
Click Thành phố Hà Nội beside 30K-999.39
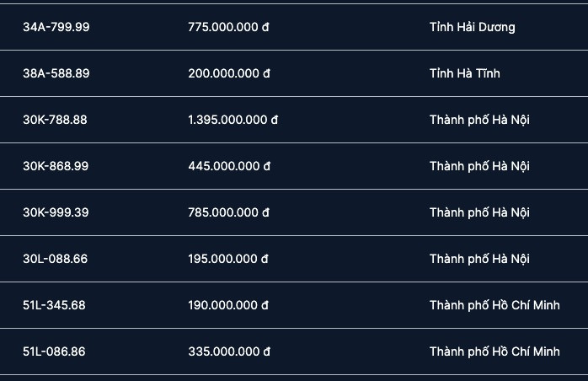tap(479, 212)
